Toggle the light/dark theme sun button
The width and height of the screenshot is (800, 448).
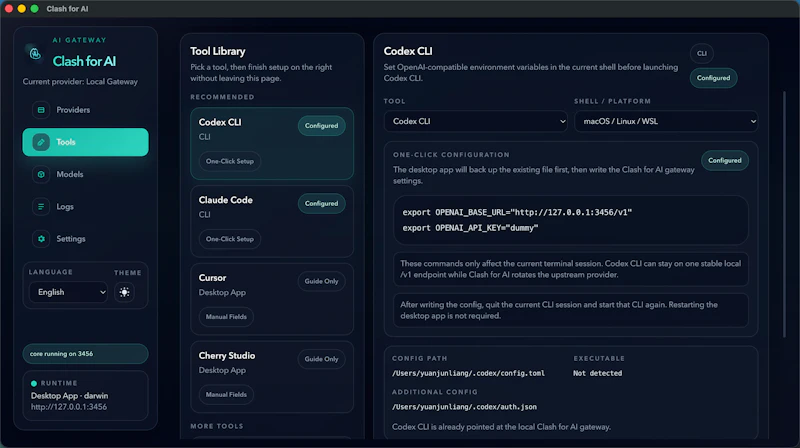pos(124,292)
